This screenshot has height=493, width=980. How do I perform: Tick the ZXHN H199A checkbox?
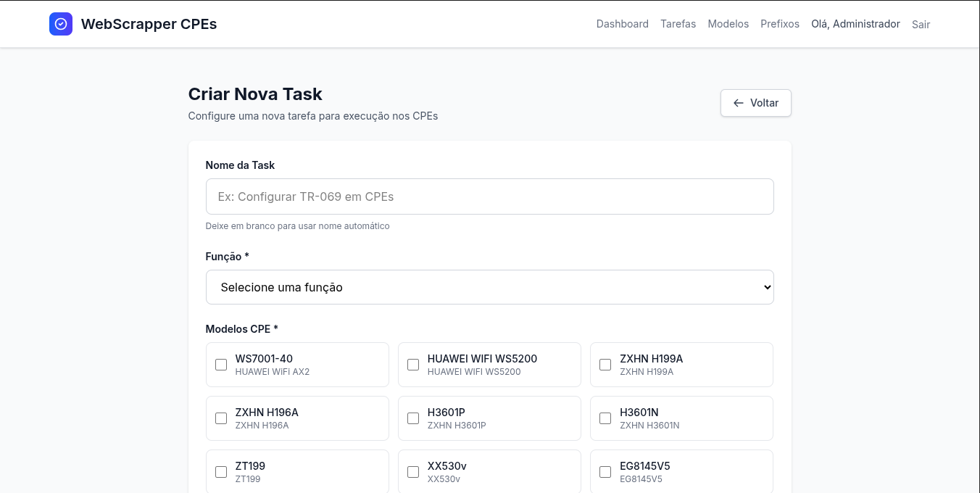[605, 365]
